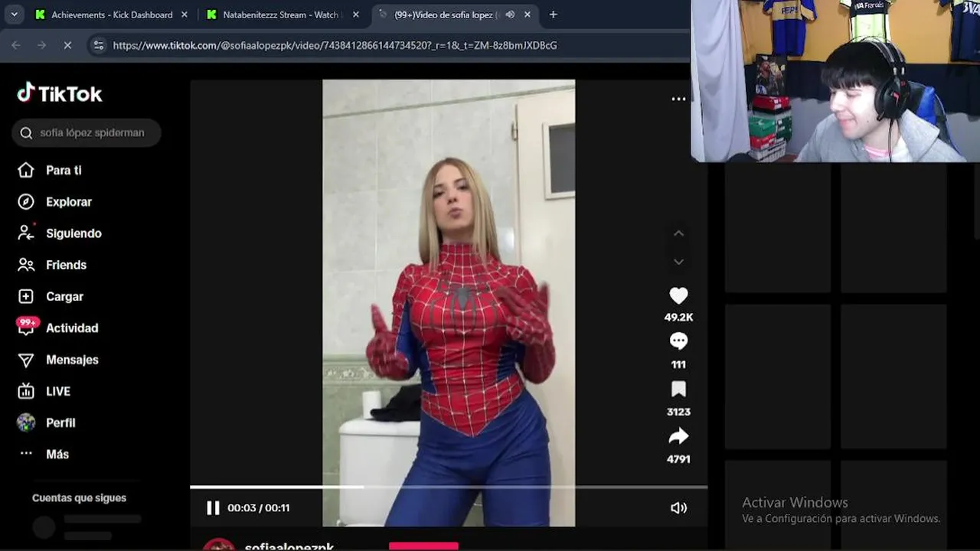The height and width of the screenshot is (551, 980).
Task: Click the Friends icon
Action: tap(26, 265)
